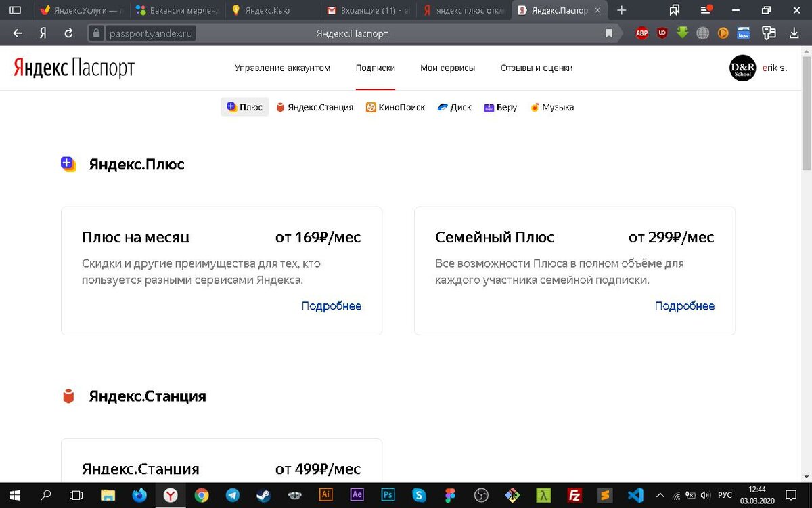Viewport: 812px width, 508px height.
Task: Switch РУС keyboard language indicator
Action: pos(725,495)
